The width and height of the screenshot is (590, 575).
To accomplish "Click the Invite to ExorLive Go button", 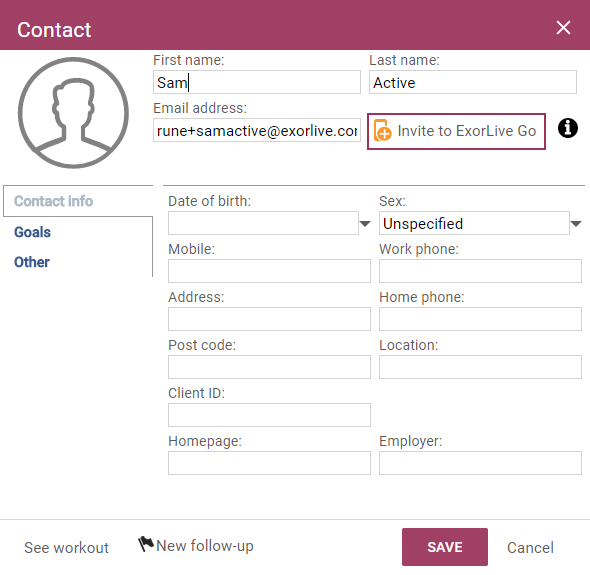I will click(x=456, y=131).
